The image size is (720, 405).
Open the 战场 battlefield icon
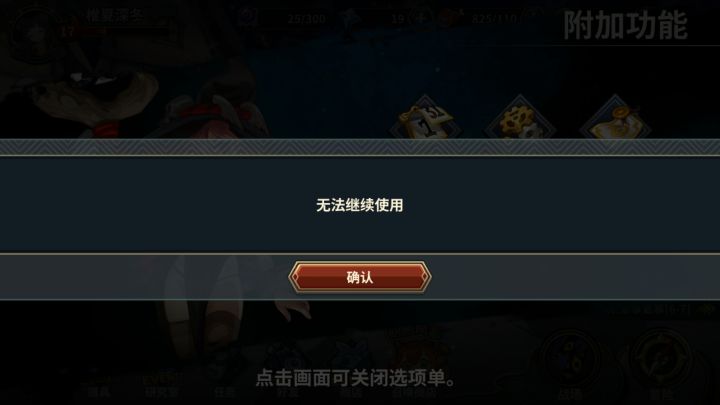[x=571, y=364]
